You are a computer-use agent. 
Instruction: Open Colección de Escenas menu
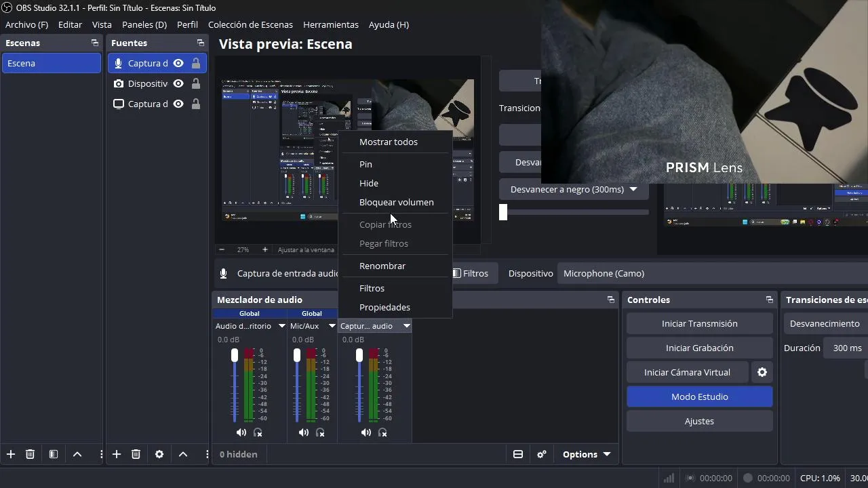250,24
